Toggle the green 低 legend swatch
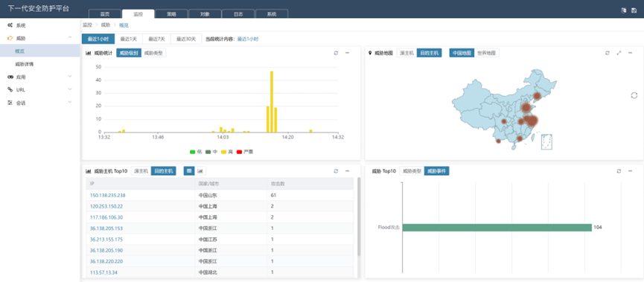Screen dimensions: 644x282 [192, 152]
